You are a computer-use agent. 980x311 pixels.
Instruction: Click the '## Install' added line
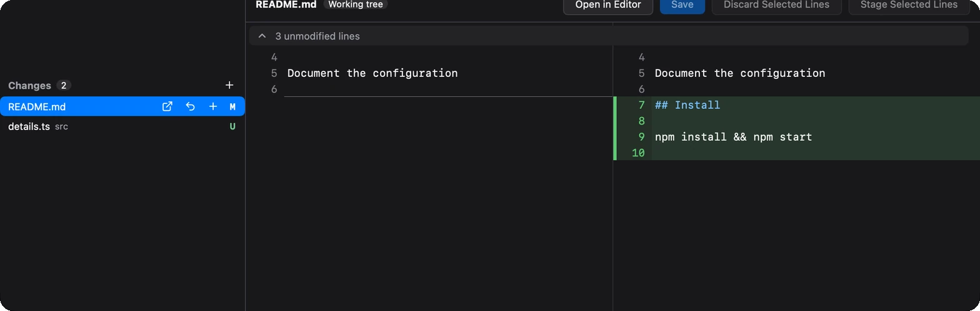coord(687,105)
